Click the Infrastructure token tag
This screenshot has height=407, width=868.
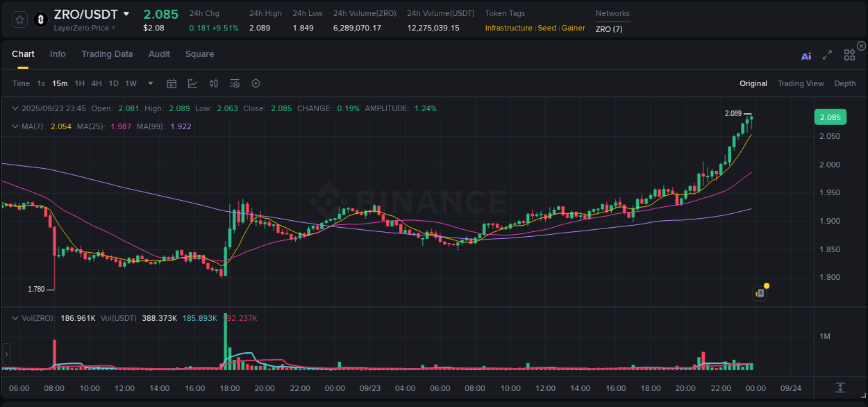click(508, 28)
